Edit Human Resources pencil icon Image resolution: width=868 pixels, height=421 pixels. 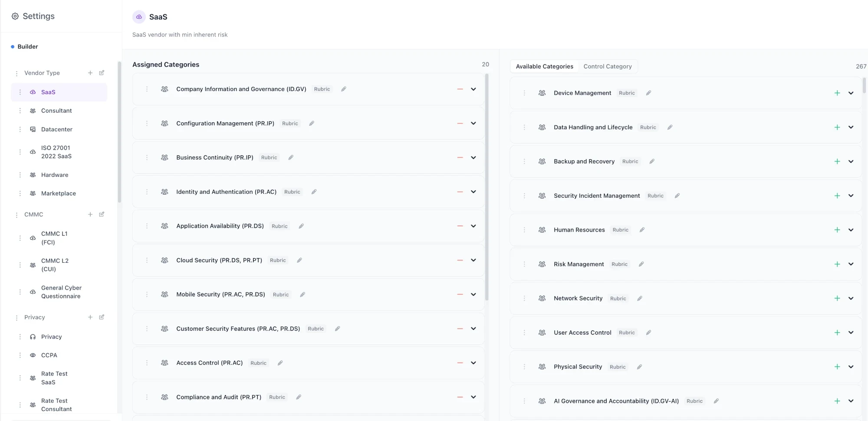642,230
